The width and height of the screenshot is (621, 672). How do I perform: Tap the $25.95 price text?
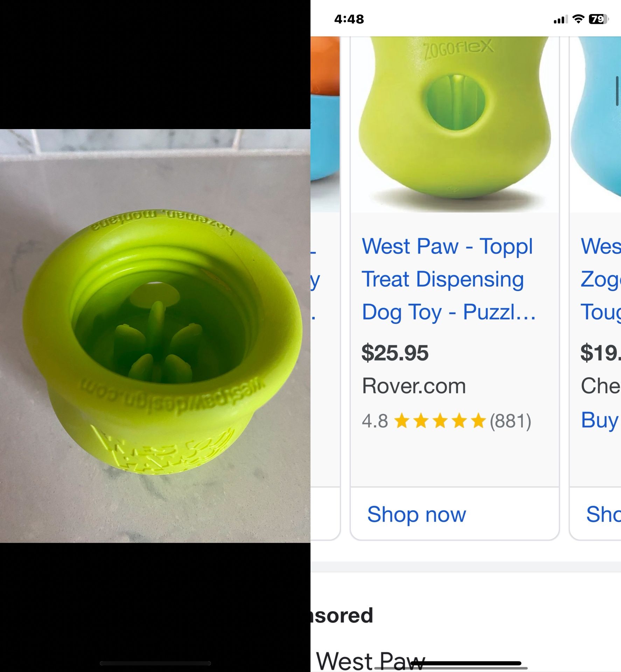click(x=396, y=353)
